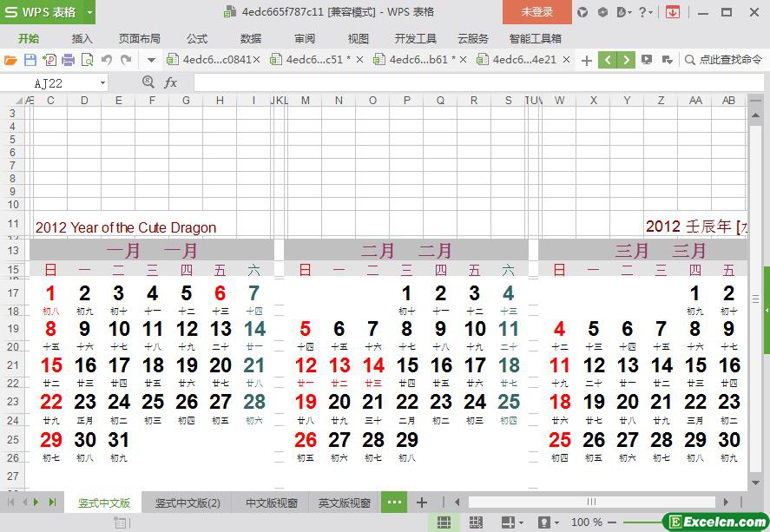770x532 pixels.
Task: Open the Name Box dropdown showing AJ22
Action: 102,83
